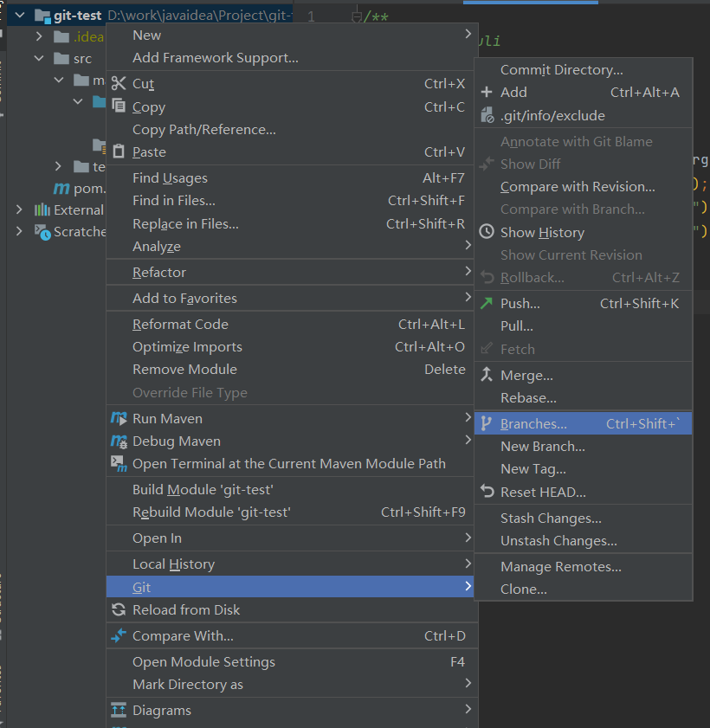This screenshot has height=728, width=710.
Task: Choose Find in Files from context menu
Action: [x=174, y=200]
